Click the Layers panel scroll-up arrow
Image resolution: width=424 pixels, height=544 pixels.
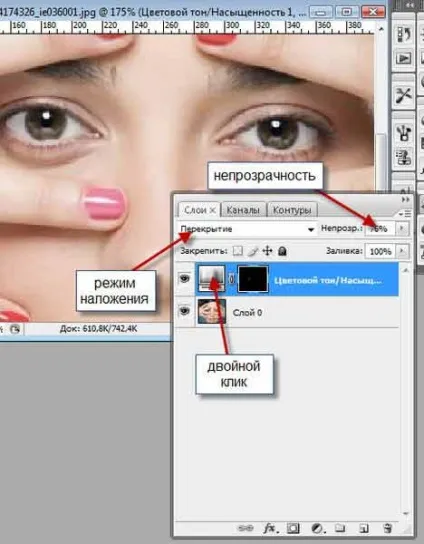click(405, 270)
